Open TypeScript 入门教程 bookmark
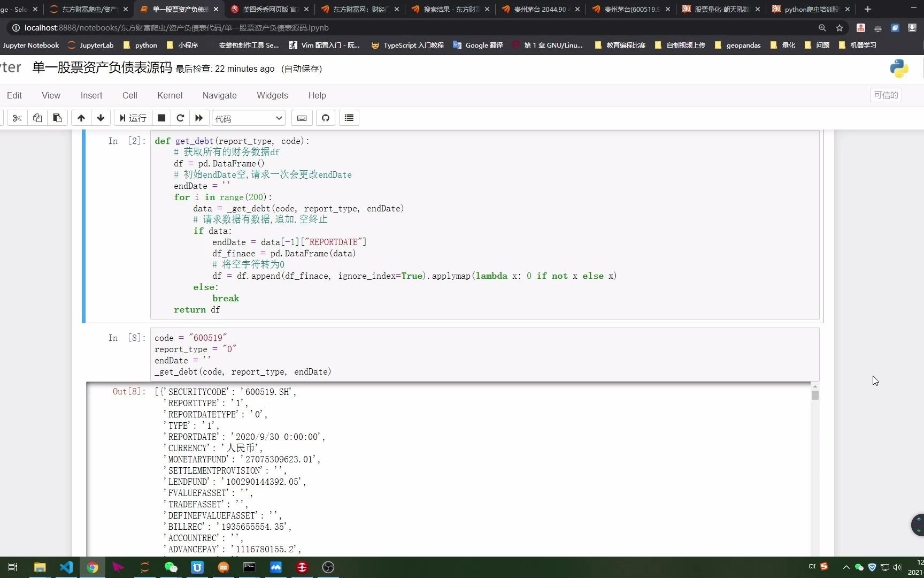The width and height of the screenshot is (924, 578). point(407,45)
